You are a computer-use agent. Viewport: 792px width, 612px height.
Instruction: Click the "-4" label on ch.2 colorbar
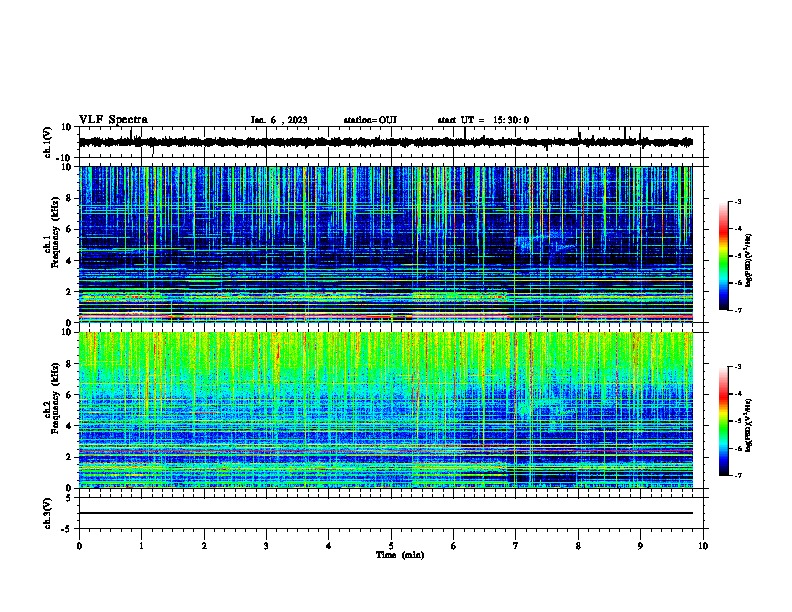coord(737,394)
